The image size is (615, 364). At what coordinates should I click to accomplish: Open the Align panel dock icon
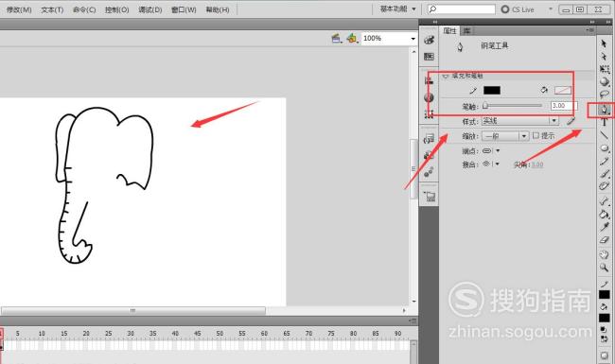coord(430,80)
